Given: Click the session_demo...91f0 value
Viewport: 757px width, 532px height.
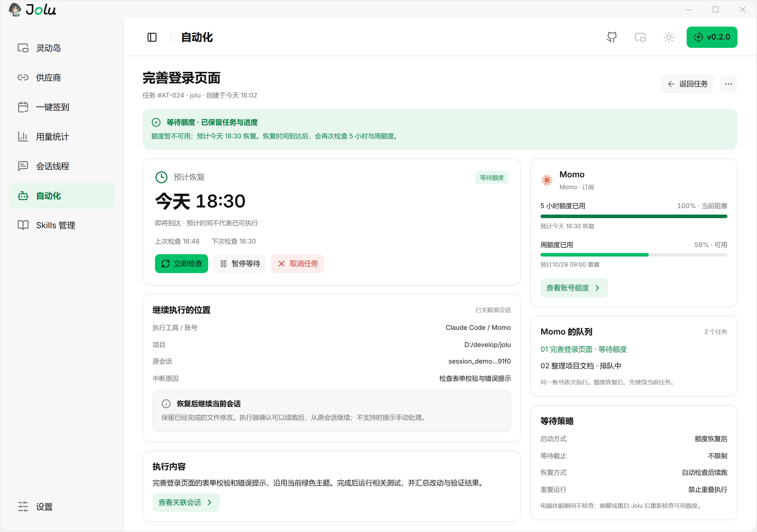Looking at the screenshot, I should (479, 361).
